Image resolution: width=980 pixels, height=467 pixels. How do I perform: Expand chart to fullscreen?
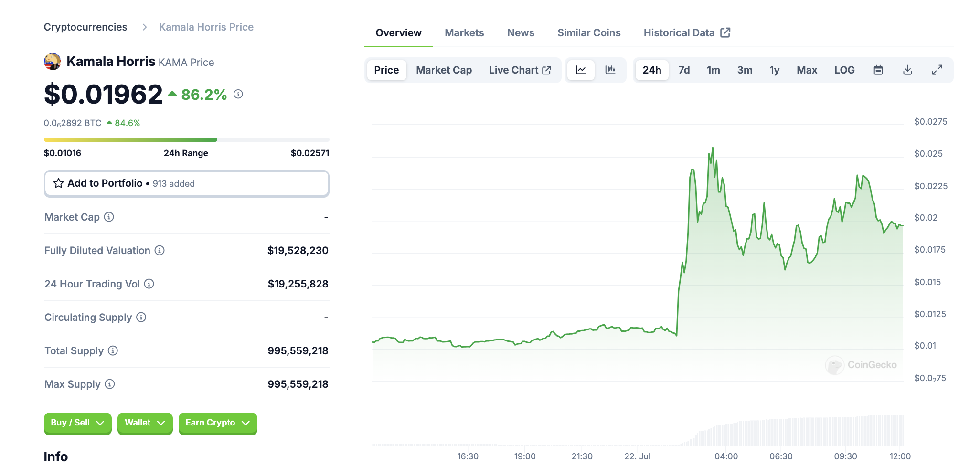[937, 70]
